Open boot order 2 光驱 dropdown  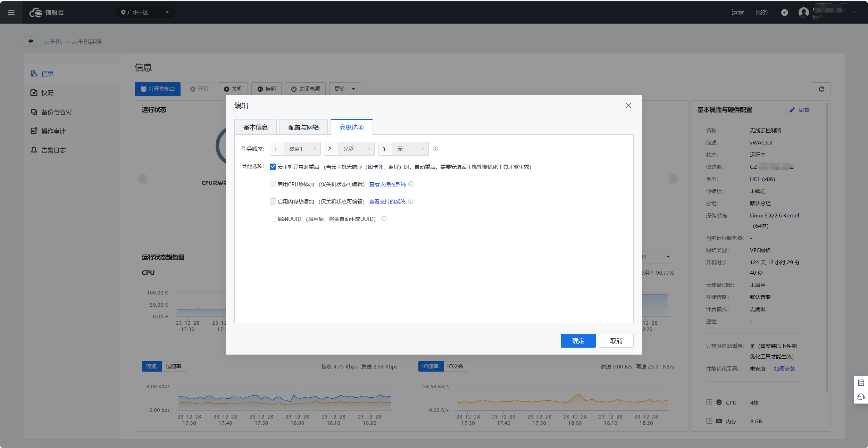pyautogui.click(x=356, y=149)
